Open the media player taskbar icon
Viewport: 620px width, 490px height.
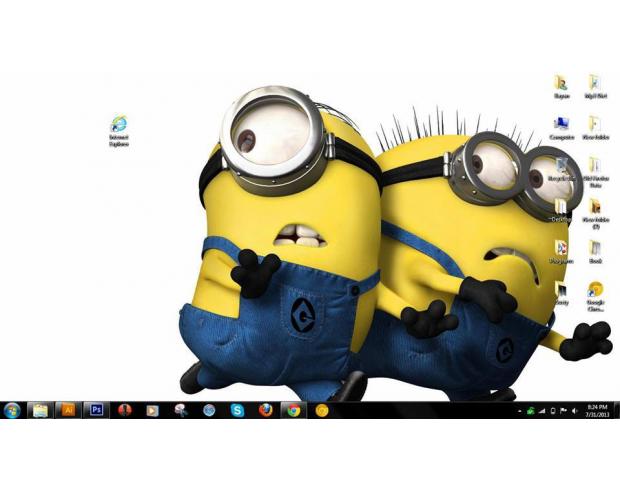[152, 411]
